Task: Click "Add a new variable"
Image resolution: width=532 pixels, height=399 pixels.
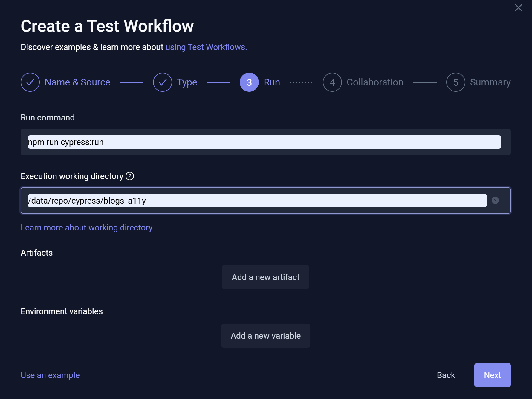Action: pos(265,336)
